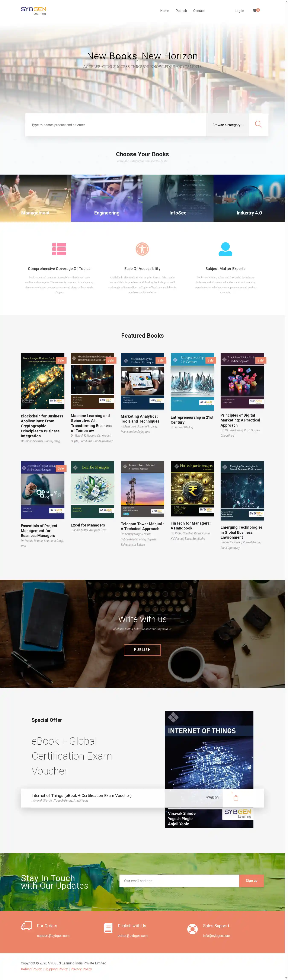Image resolution: width=288 pixels, height=980 pixels.
Task: Click the Sign up button
Action: tap(251, 880)
